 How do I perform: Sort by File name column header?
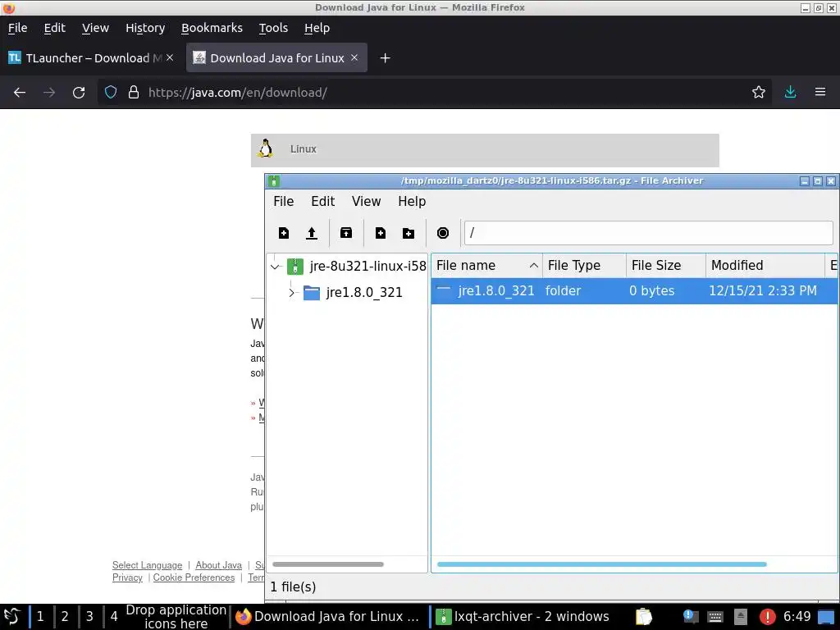[x=486, y=265]
